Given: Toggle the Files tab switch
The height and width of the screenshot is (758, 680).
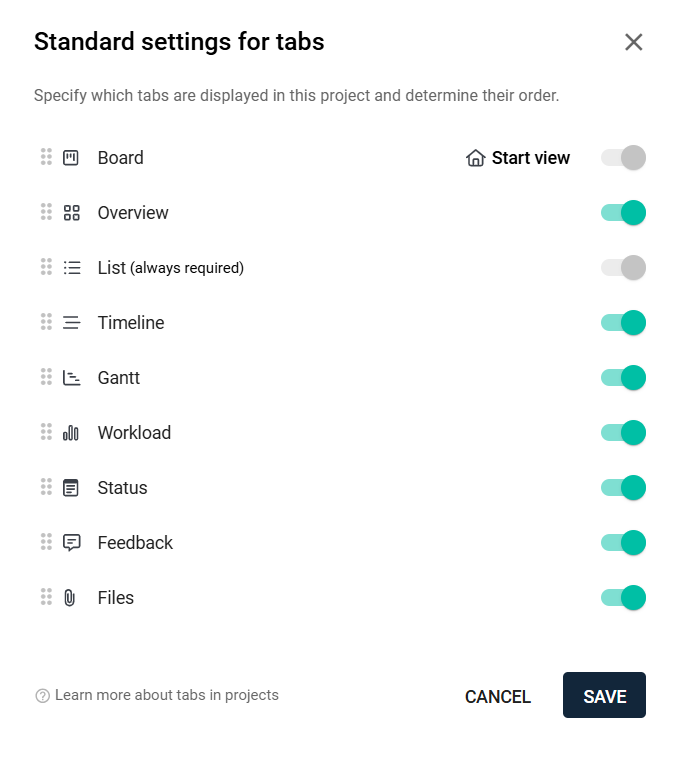Looking at the screenshot, I should click(x=623, y=598).
